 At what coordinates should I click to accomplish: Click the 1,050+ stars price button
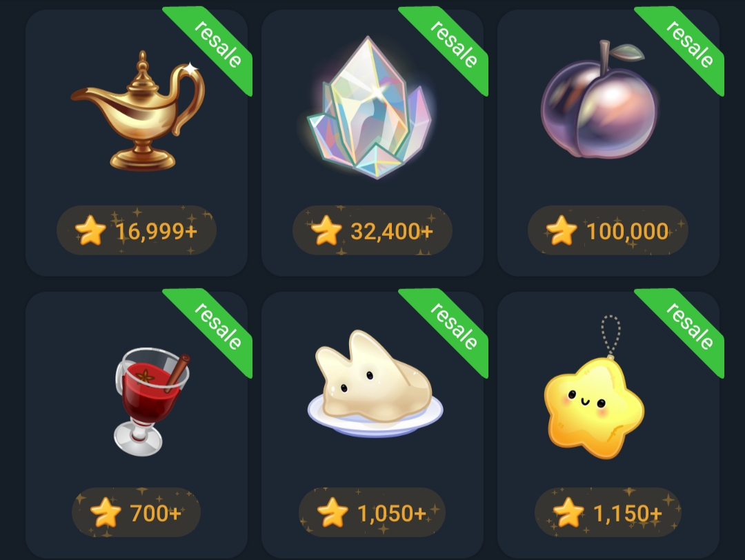(372, 512)
